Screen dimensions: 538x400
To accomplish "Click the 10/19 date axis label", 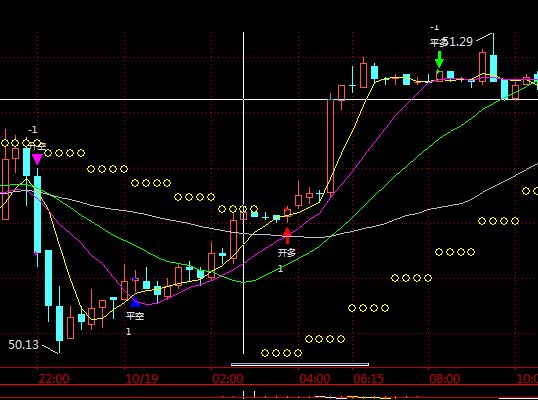I will [x=142, y=379].
